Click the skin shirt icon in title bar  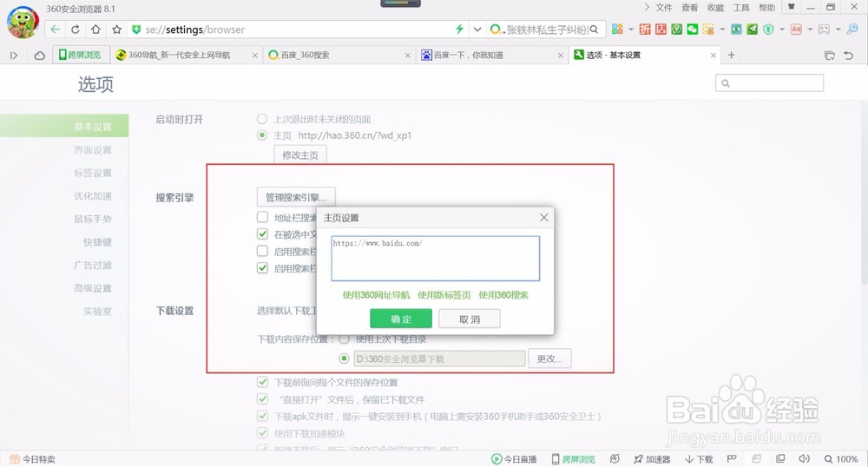[791, 7]
